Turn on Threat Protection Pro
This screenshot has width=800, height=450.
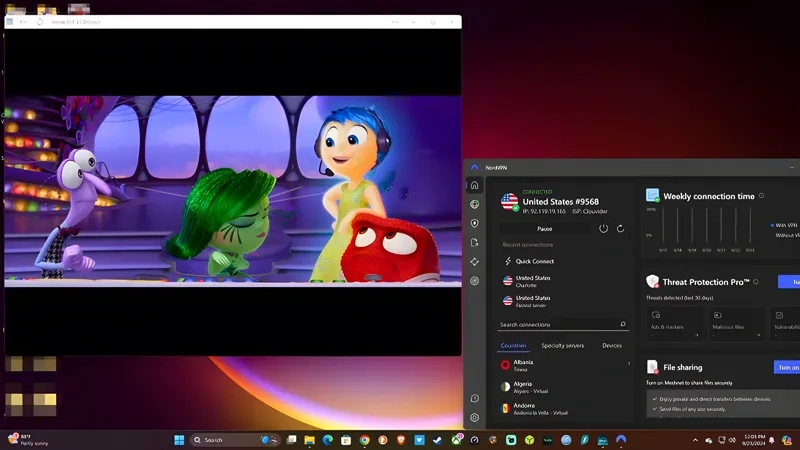click(789, 282)
